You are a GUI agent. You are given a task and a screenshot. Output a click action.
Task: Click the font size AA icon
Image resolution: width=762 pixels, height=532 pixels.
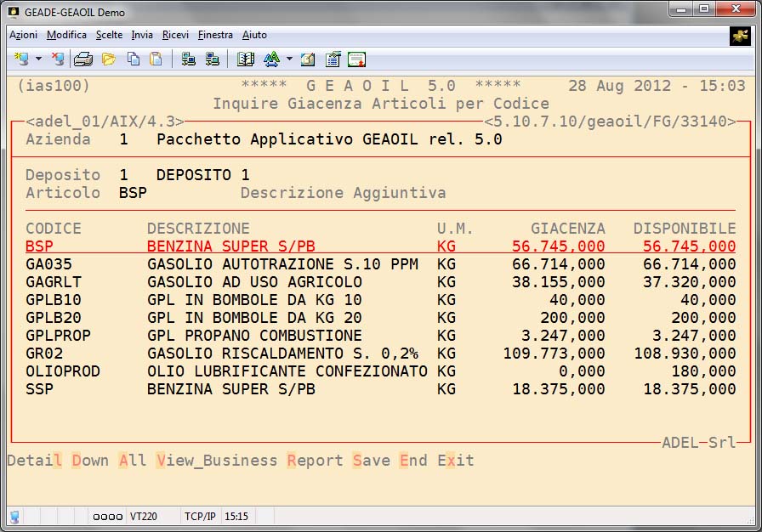point(271,59)
